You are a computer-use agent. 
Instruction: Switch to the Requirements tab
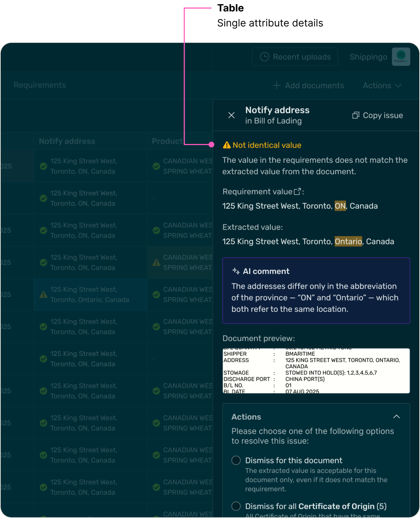tap(40, 85)
